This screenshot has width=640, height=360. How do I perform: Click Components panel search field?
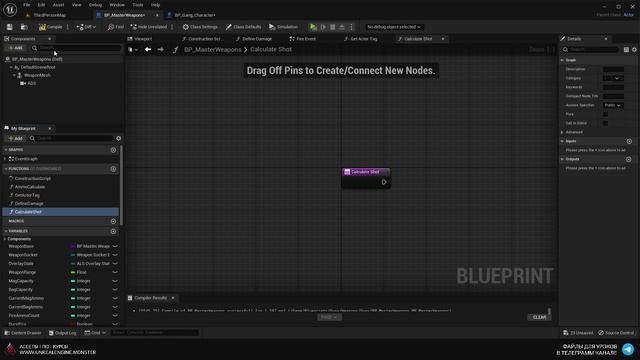point(77,48)
